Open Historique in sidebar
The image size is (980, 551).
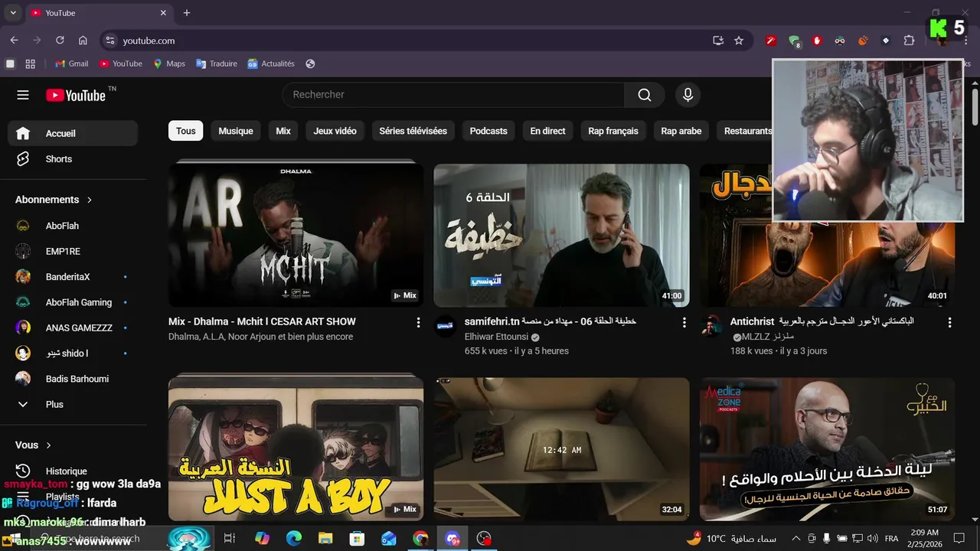pos(73,471)
